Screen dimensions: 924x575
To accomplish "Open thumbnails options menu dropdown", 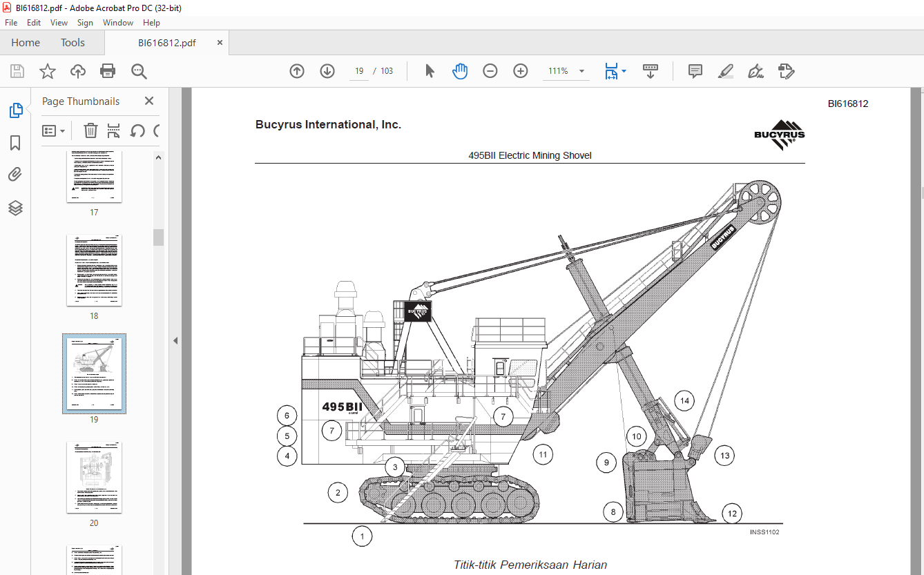I will click(54, 130).
